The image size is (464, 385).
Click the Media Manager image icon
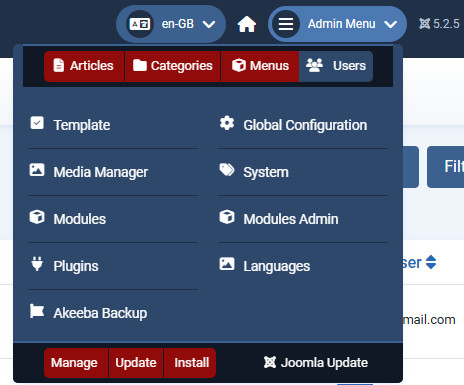(x=37, y=170)
